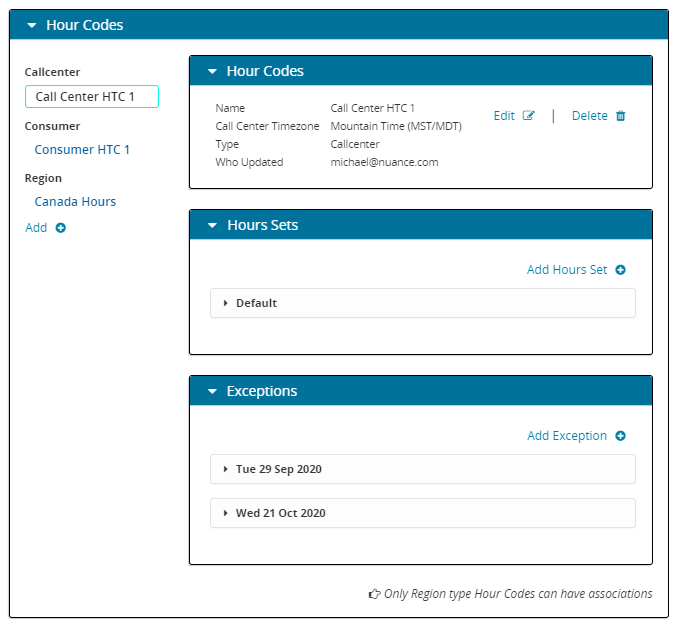Collapse the Hours Sets panel arrow
Viewport: 682px width, 630px height.
(x=211, y=226)
